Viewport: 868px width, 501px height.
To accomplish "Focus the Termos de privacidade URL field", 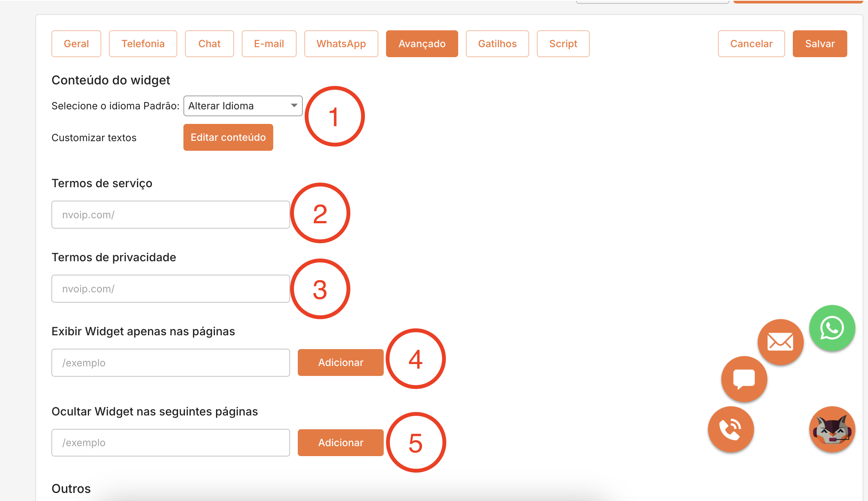I will point(170,289).
